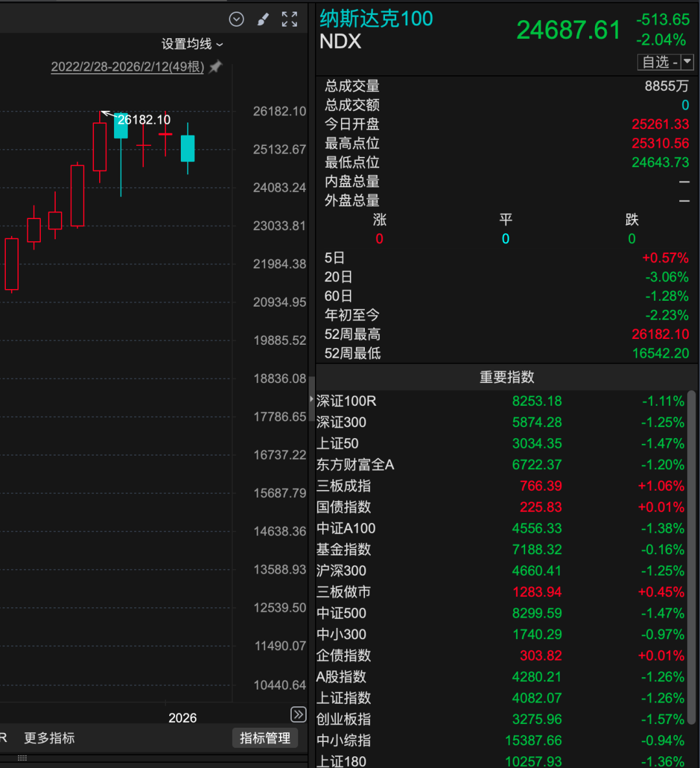Viewport: 700px width, 768px height.
Task: Select 沪深300 index row
Action: point(500,570)
